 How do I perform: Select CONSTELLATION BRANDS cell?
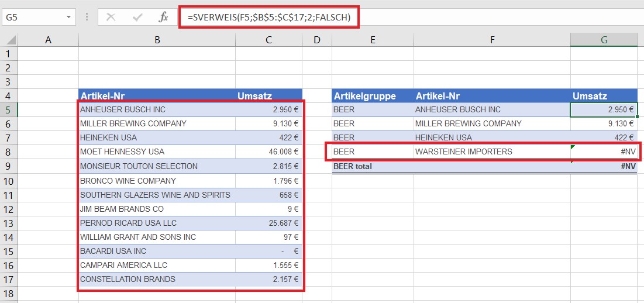pyautogui.click(x=157, y=280)
